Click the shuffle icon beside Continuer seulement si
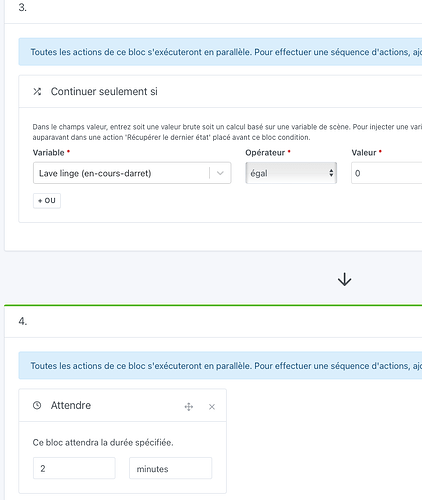 tap(37, 91)
